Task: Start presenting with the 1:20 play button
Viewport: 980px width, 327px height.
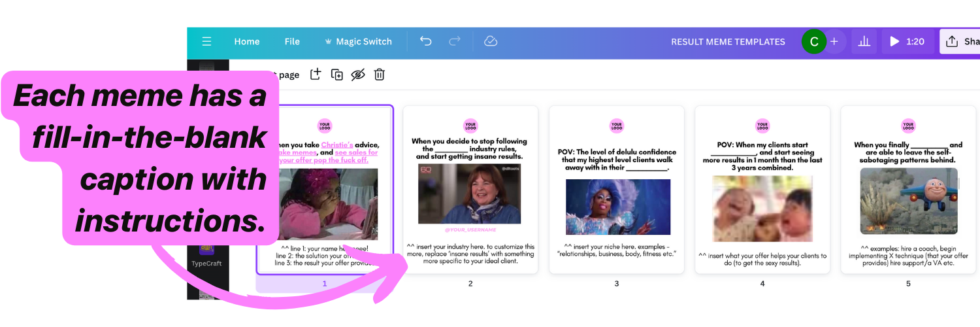Action: 907,42
